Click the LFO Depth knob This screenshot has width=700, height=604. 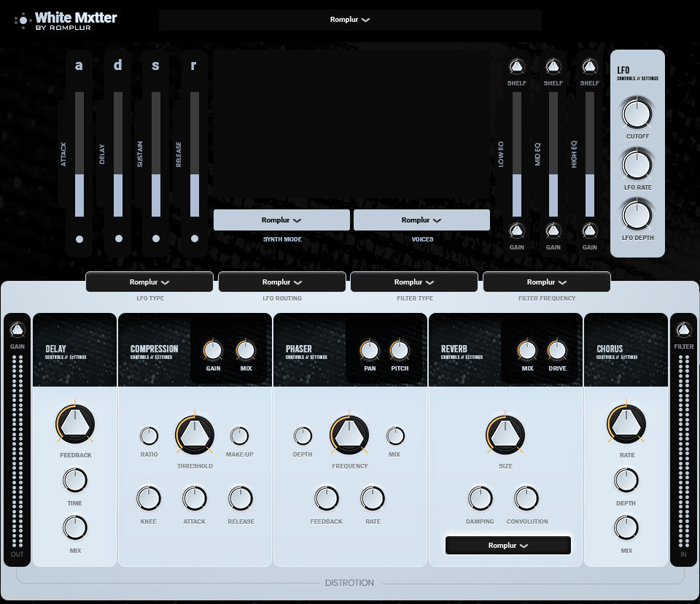coord(637,215)
